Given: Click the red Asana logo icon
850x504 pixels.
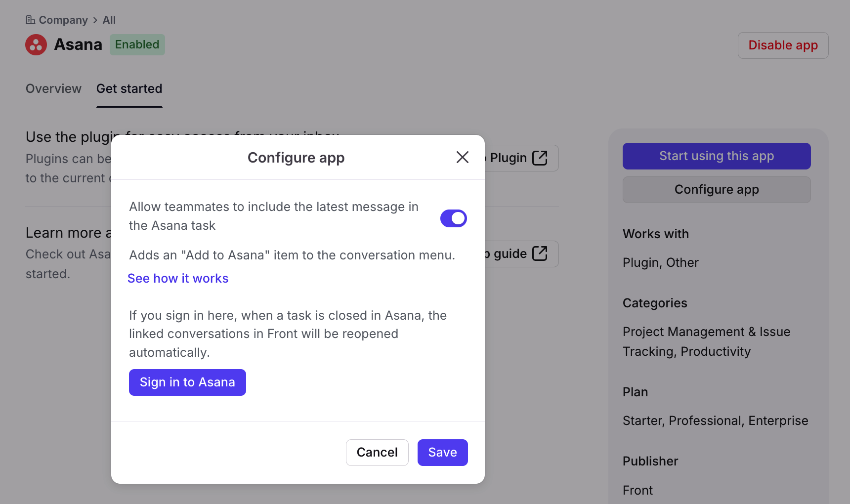Looking at the screenshot, I should (x=36, y=45).
